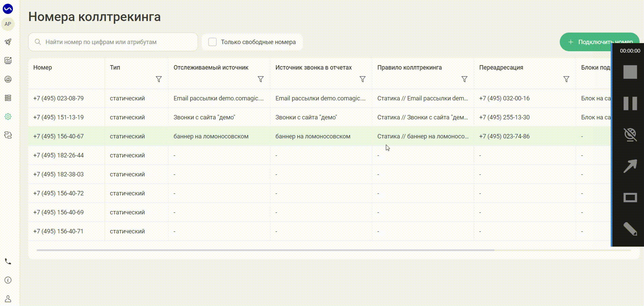The height and width of the screenshot is (306, 644).
Task: Click forwarding number +7 (495) 255-13-30
Action: (504, 117)
